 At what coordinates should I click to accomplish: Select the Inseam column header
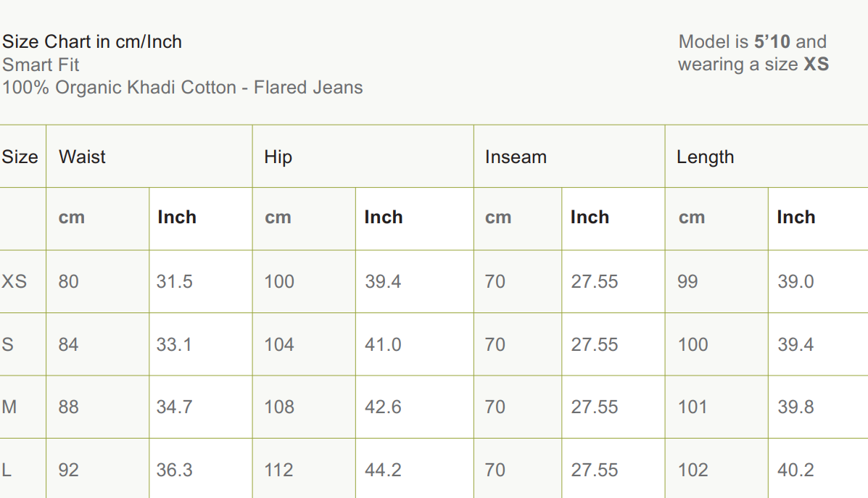[x=516, y=157]
